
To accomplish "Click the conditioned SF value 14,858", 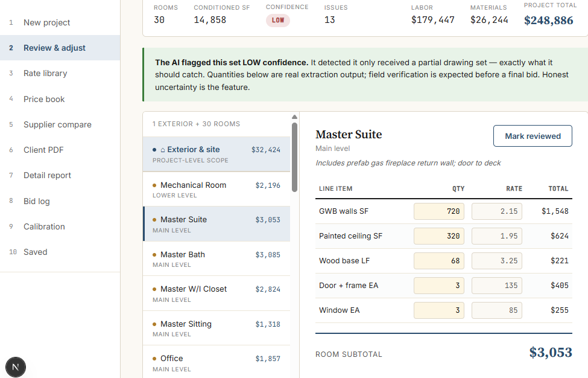I will pos(210,20).
